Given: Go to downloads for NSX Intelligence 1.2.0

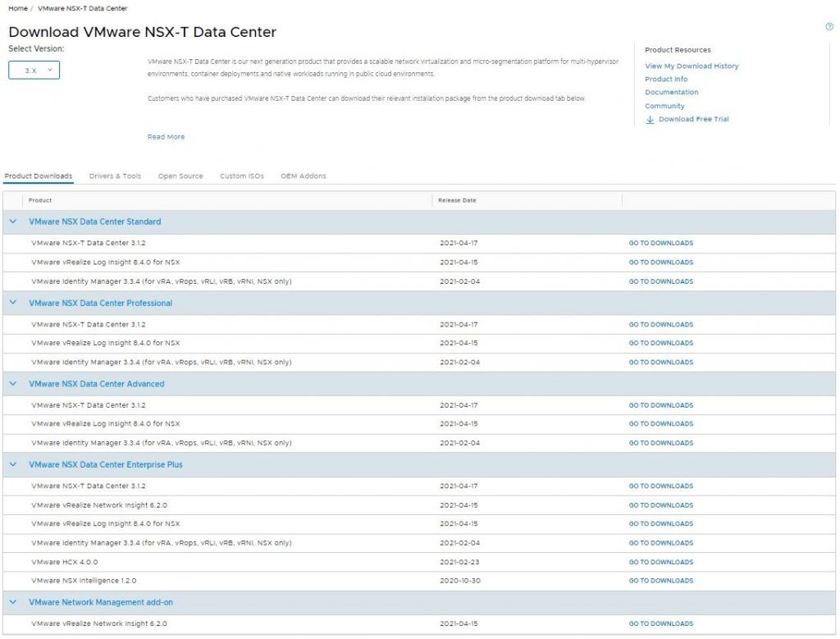Looking at the screenshot, I should pyautogui.click(x=661, y=581).
